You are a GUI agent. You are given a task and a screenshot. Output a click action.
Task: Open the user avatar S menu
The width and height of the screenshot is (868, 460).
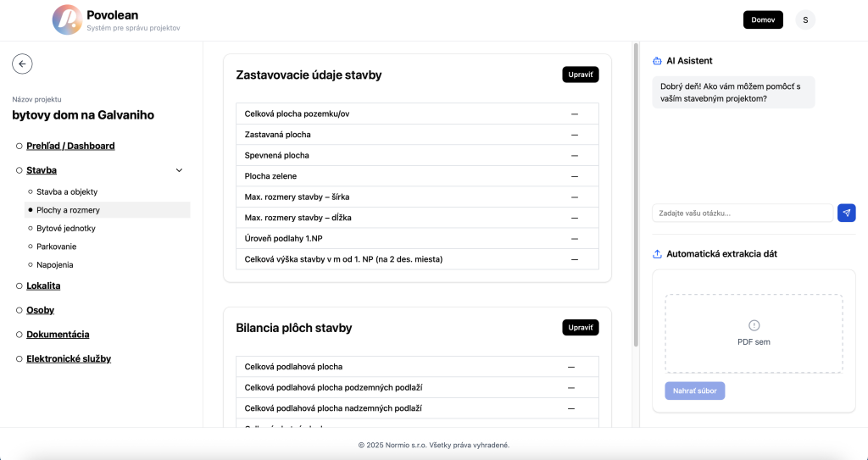[x=805, y=20]
